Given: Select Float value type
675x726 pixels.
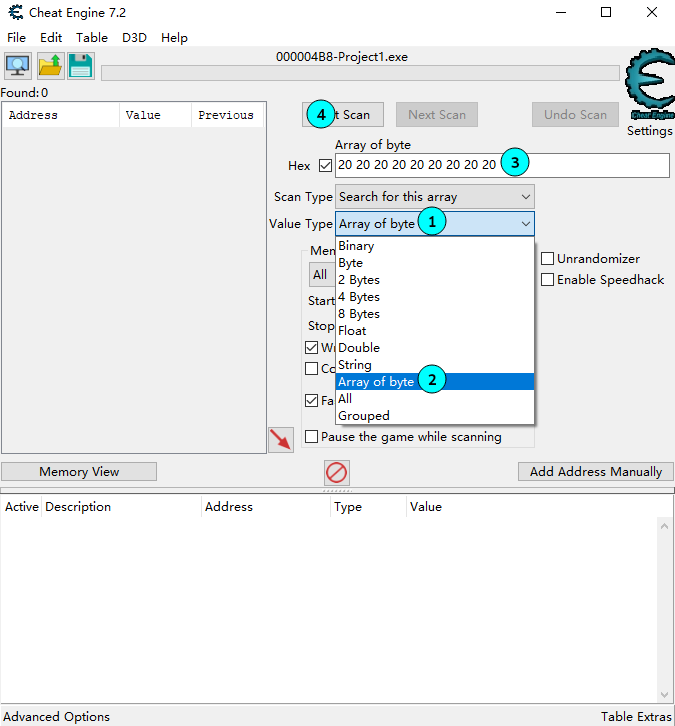Looking at the screenshot, I should point(435,331).
